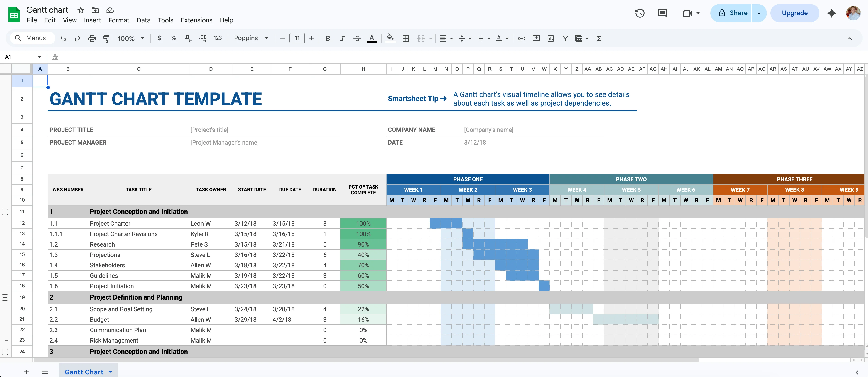Open version history clock icon
Viewport: 868px width, 377px height.
click(x=640, y=13)
